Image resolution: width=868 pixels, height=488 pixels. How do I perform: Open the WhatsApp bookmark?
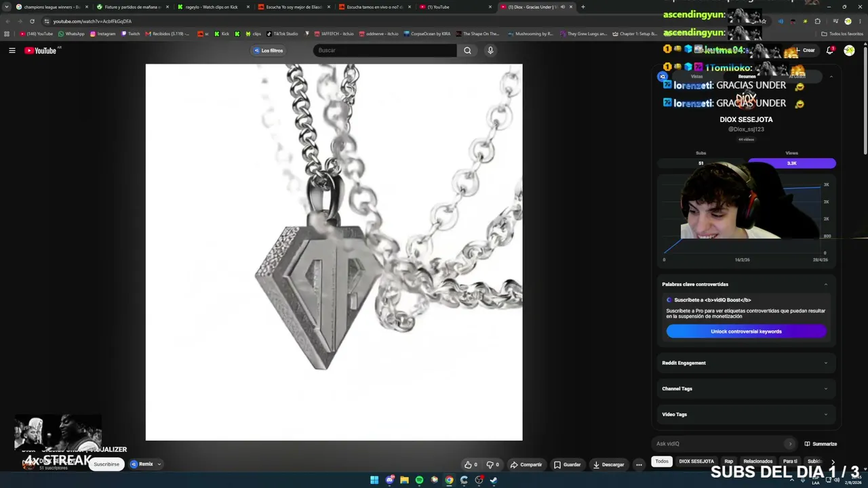71,33
